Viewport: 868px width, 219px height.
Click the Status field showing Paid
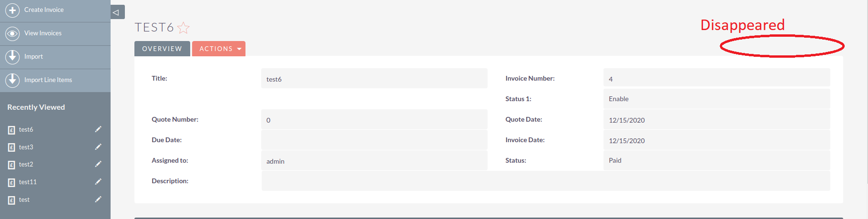[717, 160]
